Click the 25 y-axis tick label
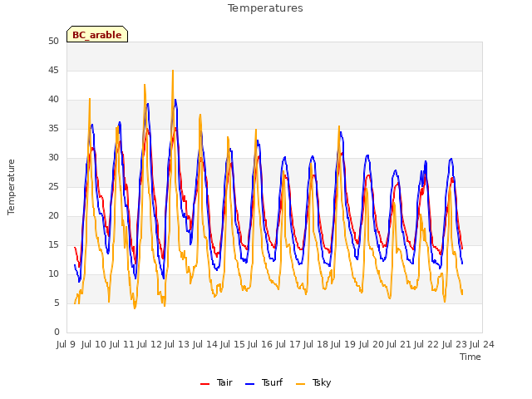 pos(53,187)
